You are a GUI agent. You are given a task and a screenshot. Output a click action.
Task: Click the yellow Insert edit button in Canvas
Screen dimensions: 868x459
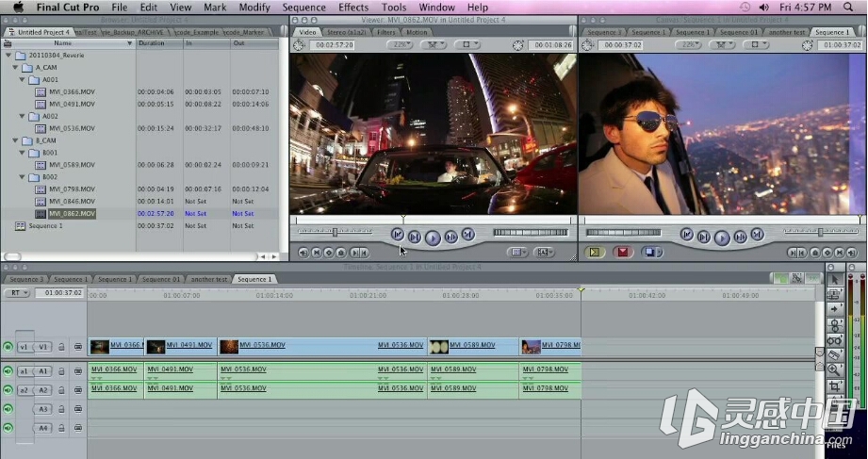click(x=595, y=253)
